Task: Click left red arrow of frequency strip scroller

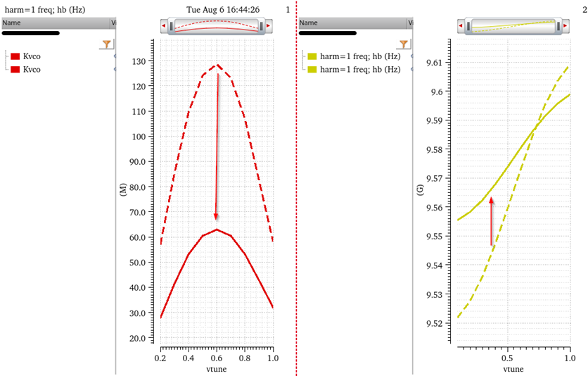Action: (x=459, y=27)
